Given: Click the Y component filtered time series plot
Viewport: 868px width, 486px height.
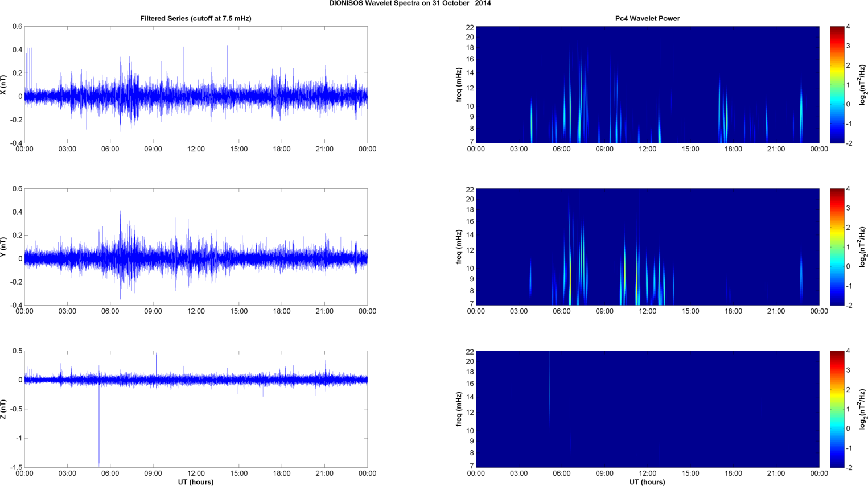Looking at the screenshot, I should (196, 247).
